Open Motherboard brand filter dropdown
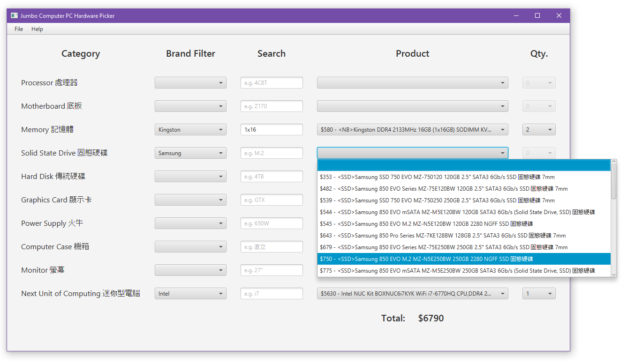 pos(190,106)
